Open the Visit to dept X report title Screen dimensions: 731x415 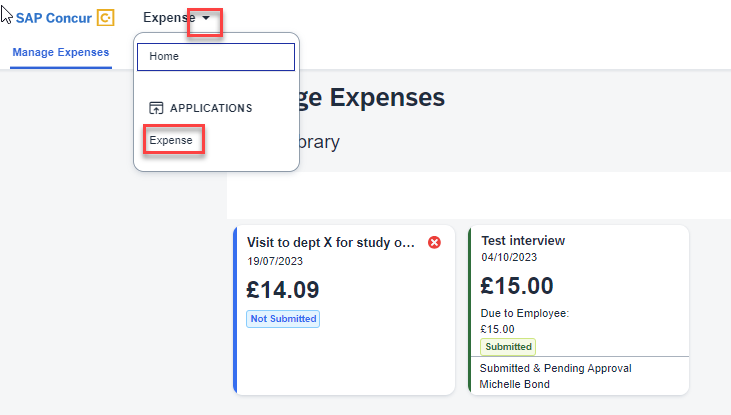pyautogui.click(x=330, y=242)
